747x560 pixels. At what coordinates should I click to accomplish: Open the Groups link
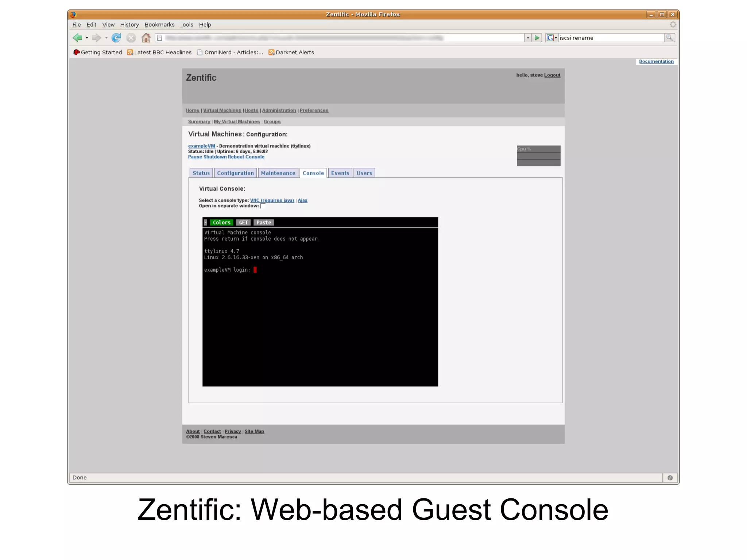coord(272,122)
